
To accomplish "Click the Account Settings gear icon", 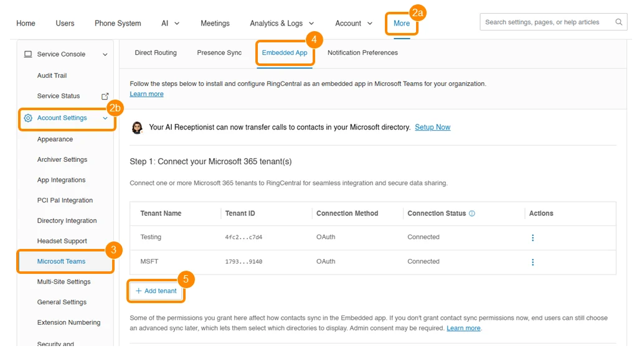I will 28,118.
